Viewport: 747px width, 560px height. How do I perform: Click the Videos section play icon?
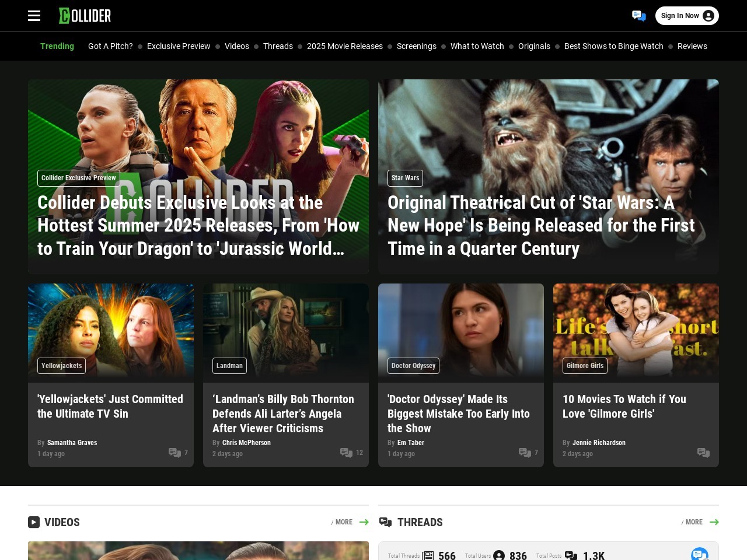34,522
